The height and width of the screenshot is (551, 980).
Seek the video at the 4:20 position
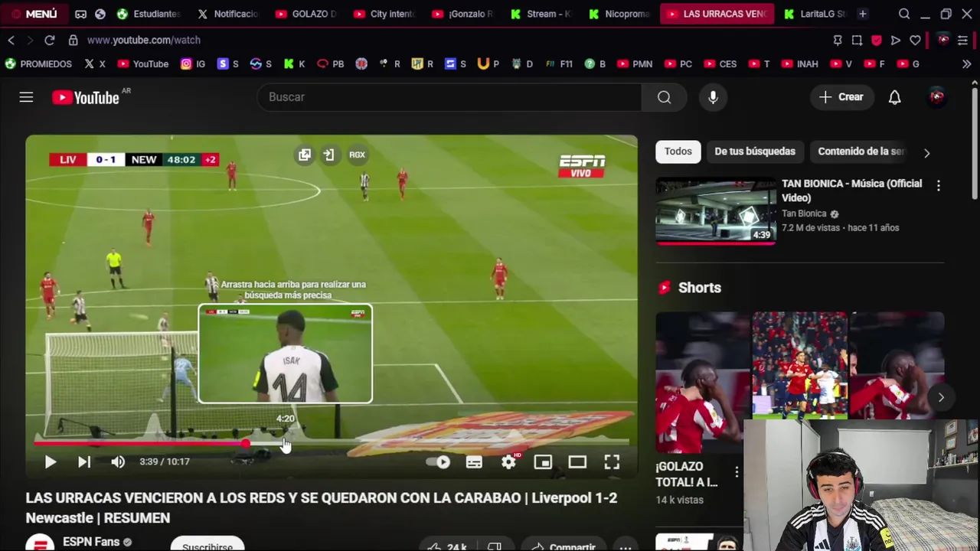pyautogui.click(x=285, y=442)
